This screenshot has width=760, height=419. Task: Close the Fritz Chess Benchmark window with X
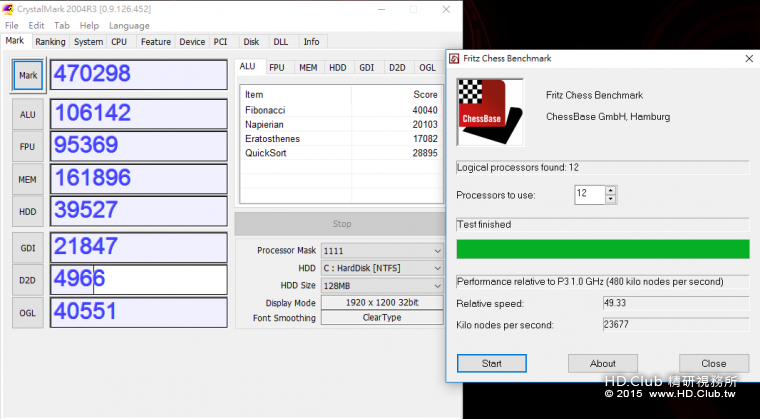tap(749, 59)
